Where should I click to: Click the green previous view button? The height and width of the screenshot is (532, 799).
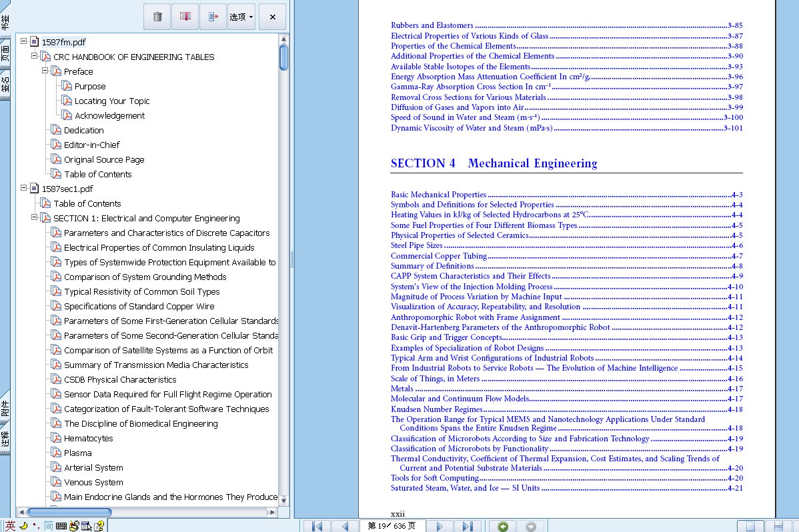503,527
